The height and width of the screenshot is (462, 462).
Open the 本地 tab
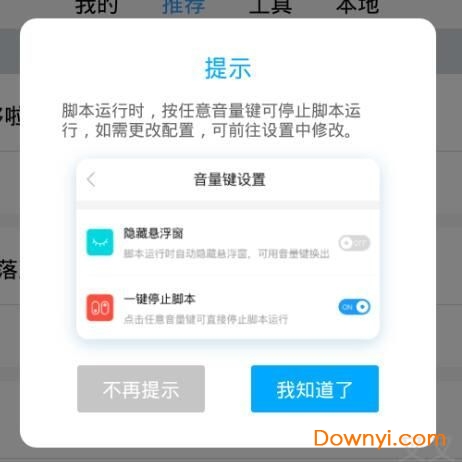click(357, 7)
